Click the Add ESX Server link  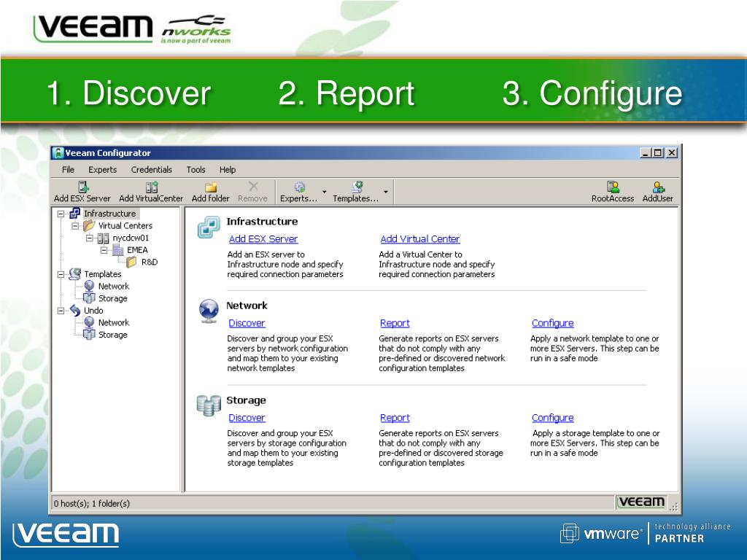263,238
